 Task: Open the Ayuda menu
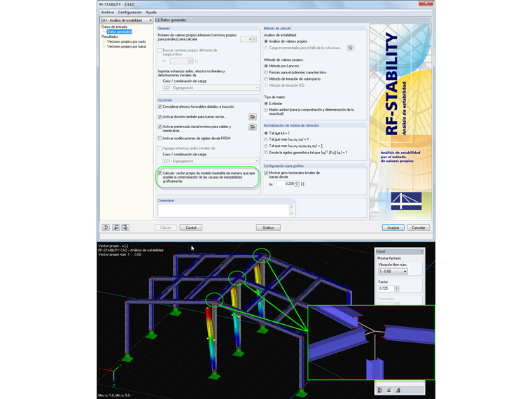(x=151, y=13)
